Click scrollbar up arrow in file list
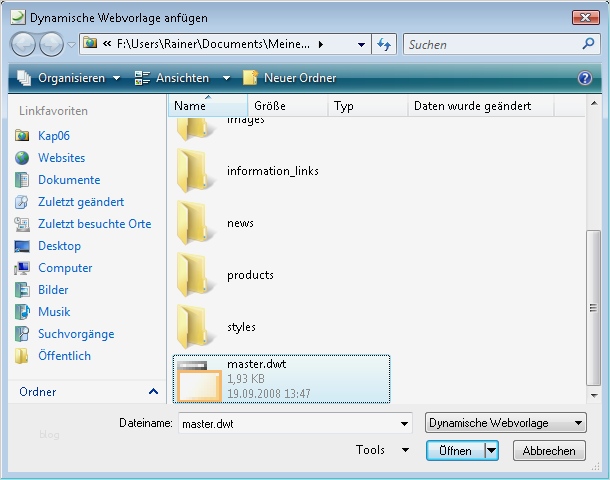 pos(594,103)
